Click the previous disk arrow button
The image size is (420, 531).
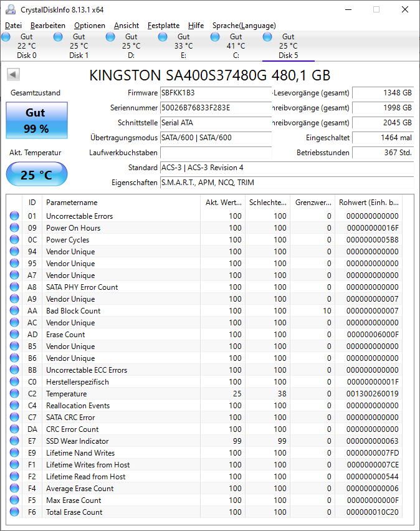pos(14,75)
